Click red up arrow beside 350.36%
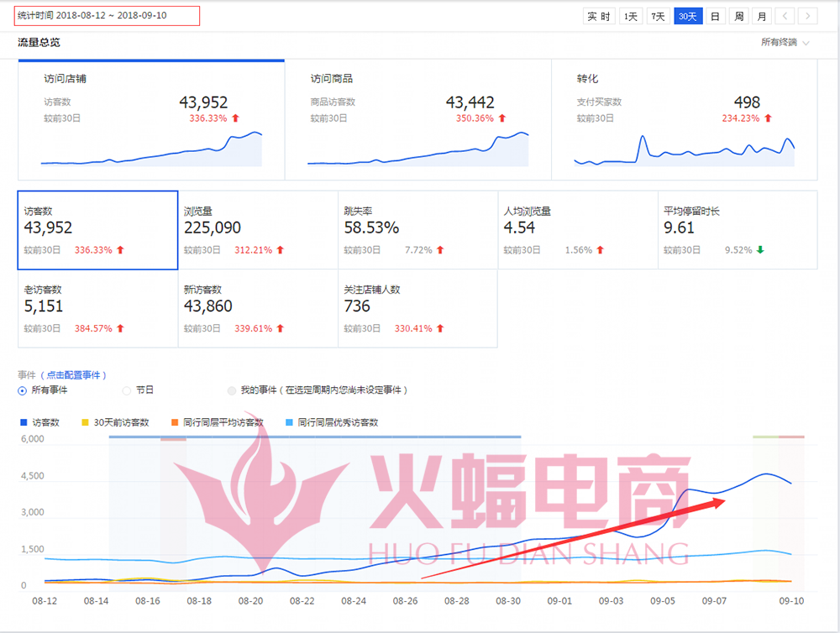840x633 pixels. tap(502, 118)
